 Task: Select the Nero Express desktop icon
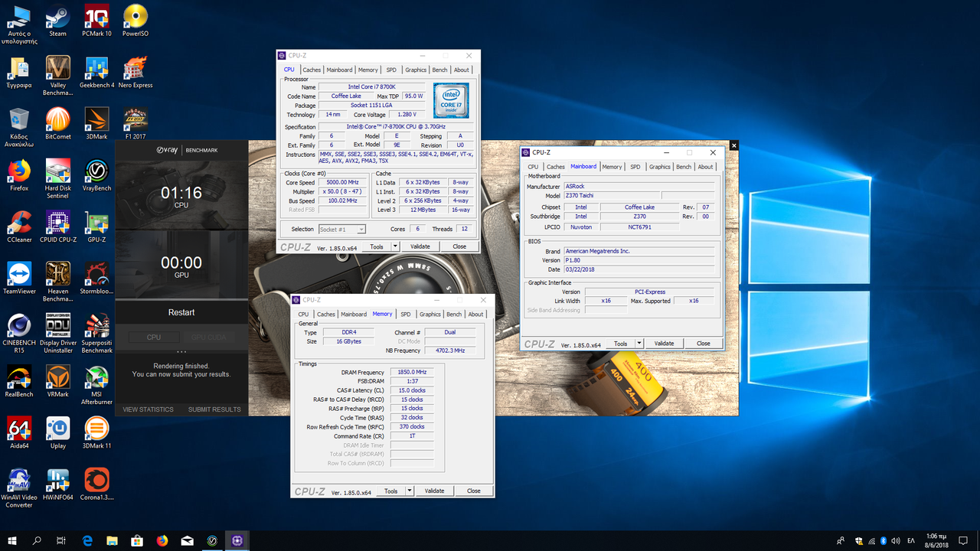pos(136,72)
